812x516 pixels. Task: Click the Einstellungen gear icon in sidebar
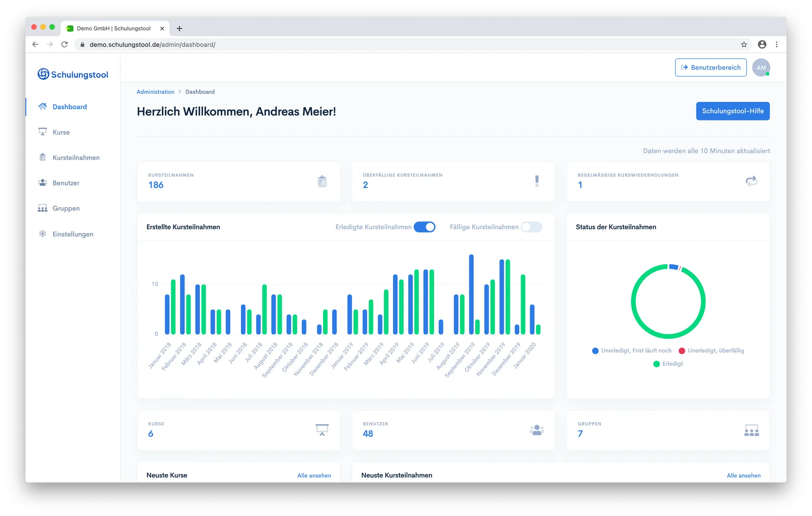point(42,234)
